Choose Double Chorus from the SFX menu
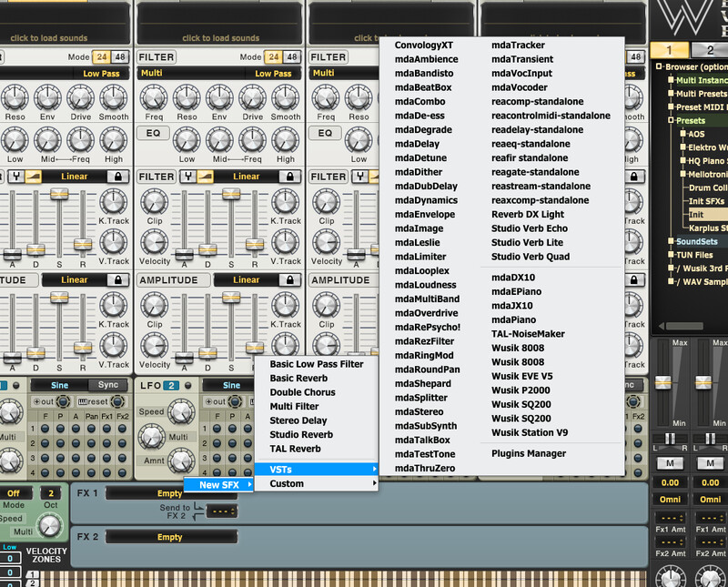The width and height of the screenshot is (728, 587). pos(316,392)
